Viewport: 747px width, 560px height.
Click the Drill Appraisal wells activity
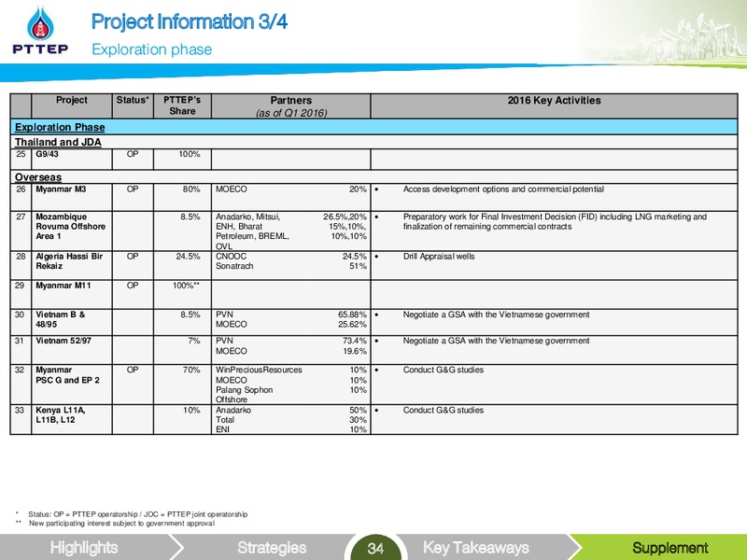point(439,256)
